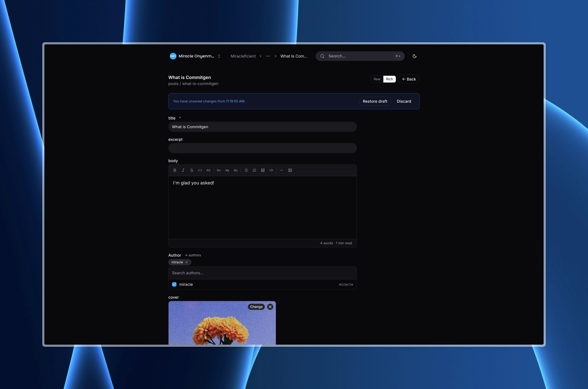
Task: Insert a blockquote
Action: (x=263, y=170)
